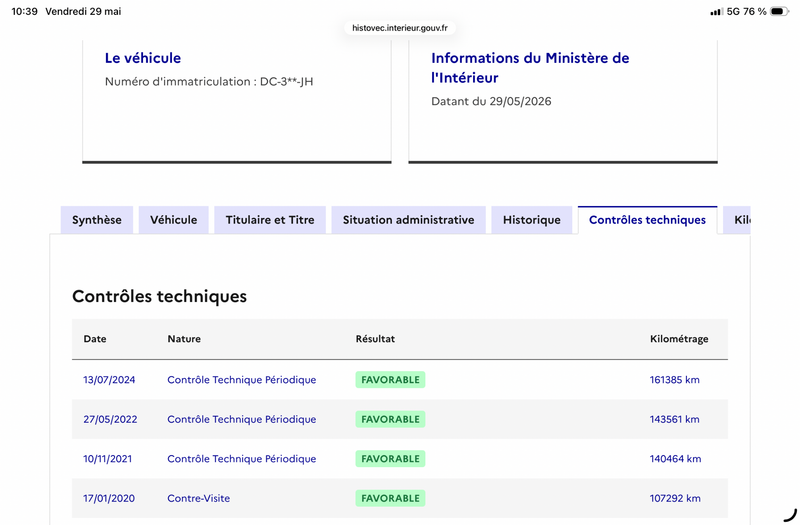
Task: Select the Titulaire et Titre tab
Action: (x=270, y=220)
